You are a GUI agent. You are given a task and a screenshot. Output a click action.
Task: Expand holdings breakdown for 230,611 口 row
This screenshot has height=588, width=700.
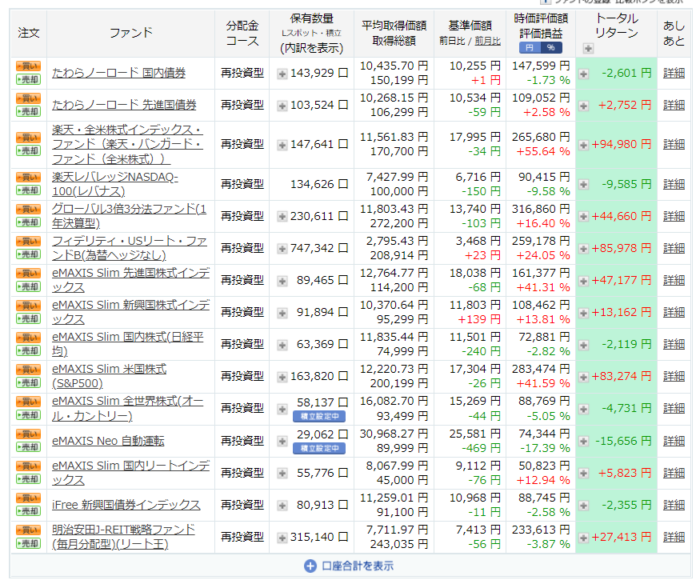[x=282, y=217]
